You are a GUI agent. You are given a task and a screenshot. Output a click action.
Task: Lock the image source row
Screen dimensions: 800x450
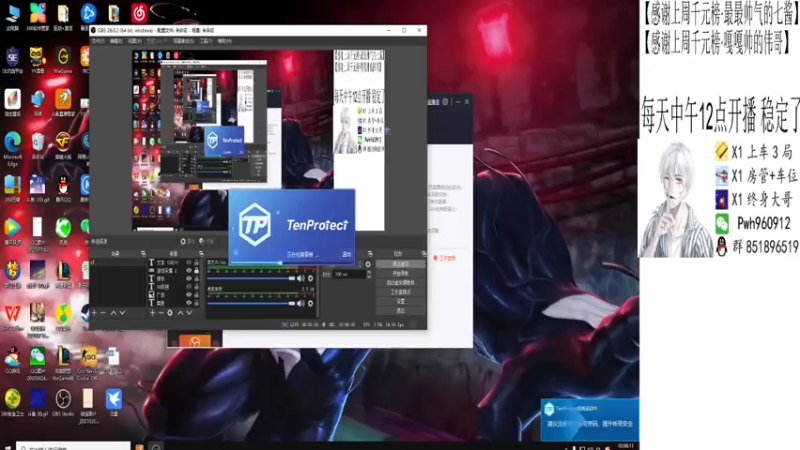[196, 295]
